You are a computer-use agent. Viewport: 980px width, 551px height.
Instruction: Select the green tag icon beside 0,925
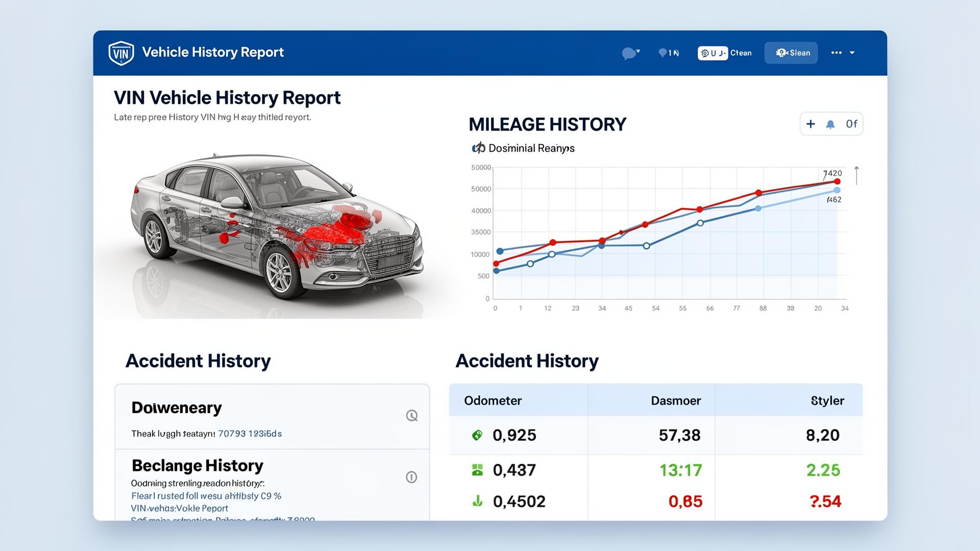[477, 435]
